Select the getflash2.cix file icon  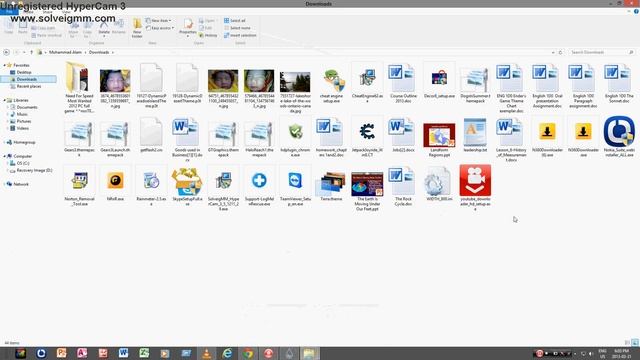tap(151, 131)
